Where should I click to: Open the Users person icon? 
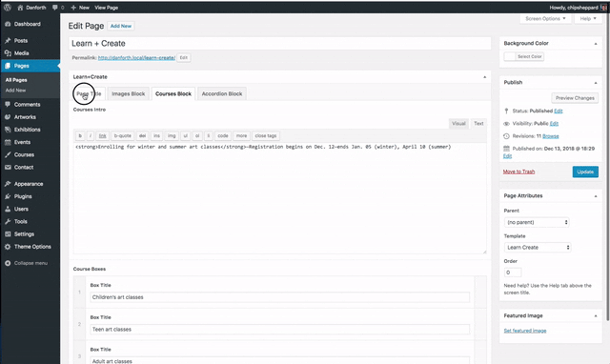coord(8,209)
